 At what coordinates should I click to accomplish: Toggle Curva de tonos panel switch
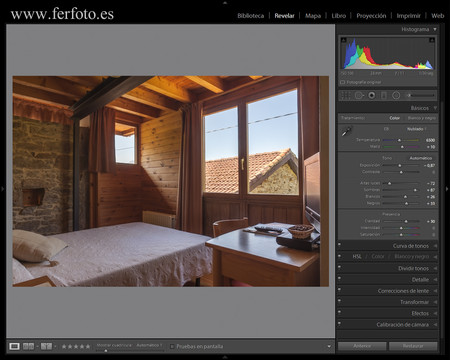[339, 244]
